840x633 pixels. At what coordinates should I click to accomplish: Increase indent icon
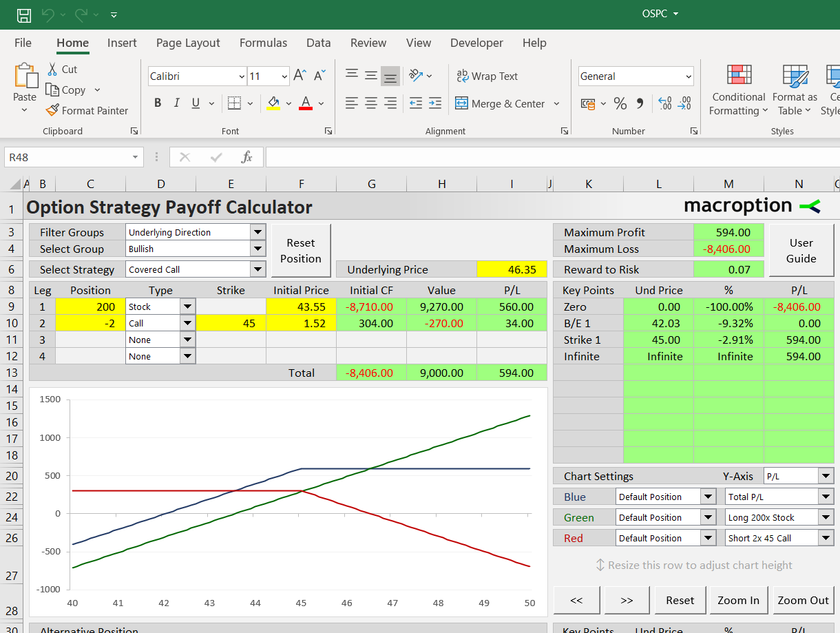coord(435,103)
